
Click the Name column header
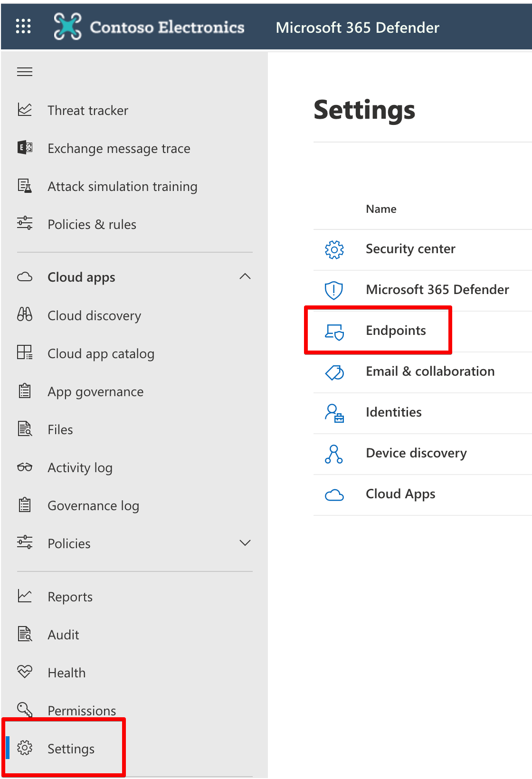(381, 209)
